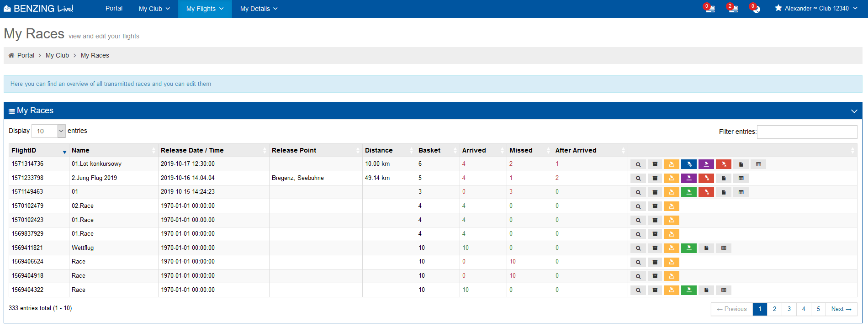Click the Previous page button
Image resolution: width=868 pixels, height=327 pixels.
[732, 309]
